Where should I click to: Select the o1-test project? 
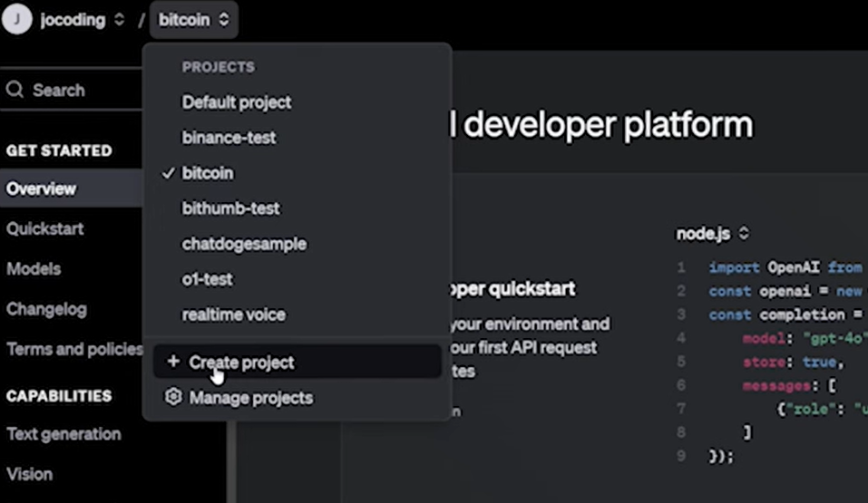[x=207, y=279]
